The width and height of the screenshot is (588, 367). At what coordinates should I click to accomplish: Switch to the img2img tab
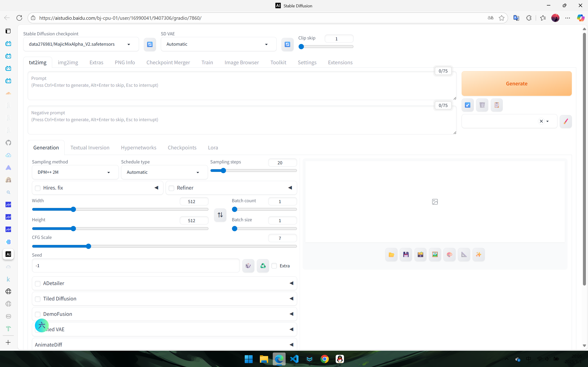(68, 62)
